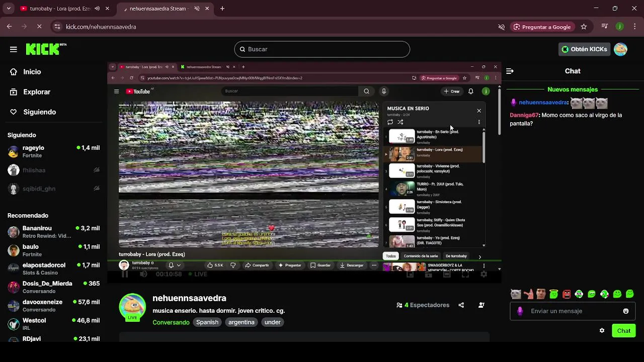Open rageylo's channel from the Siguiendo list
This screenshot has height=362, width=644.
coord(54,152)
